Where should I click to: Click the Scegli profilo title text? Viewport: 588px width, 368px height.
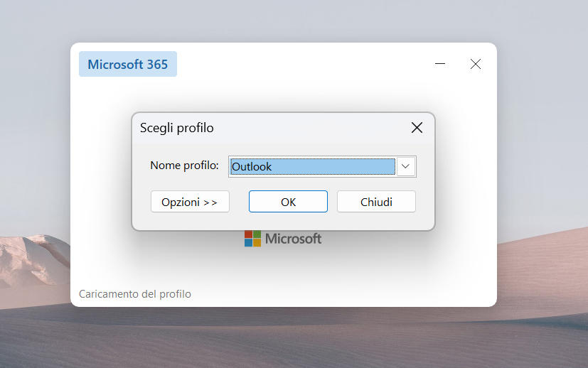pos(176,128)
